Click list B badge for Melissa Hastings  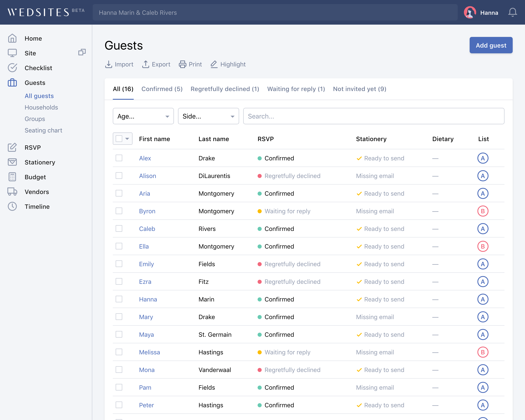pos(483,352)
